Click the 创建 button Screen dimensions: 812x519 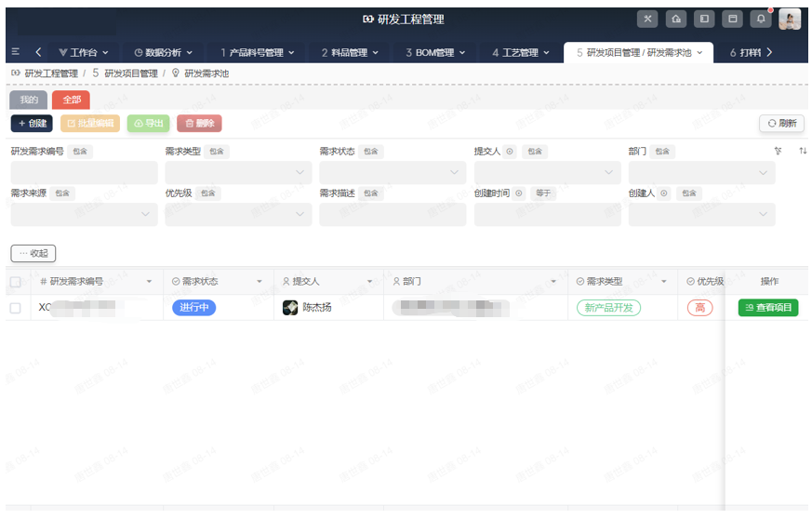coord(32,123)
